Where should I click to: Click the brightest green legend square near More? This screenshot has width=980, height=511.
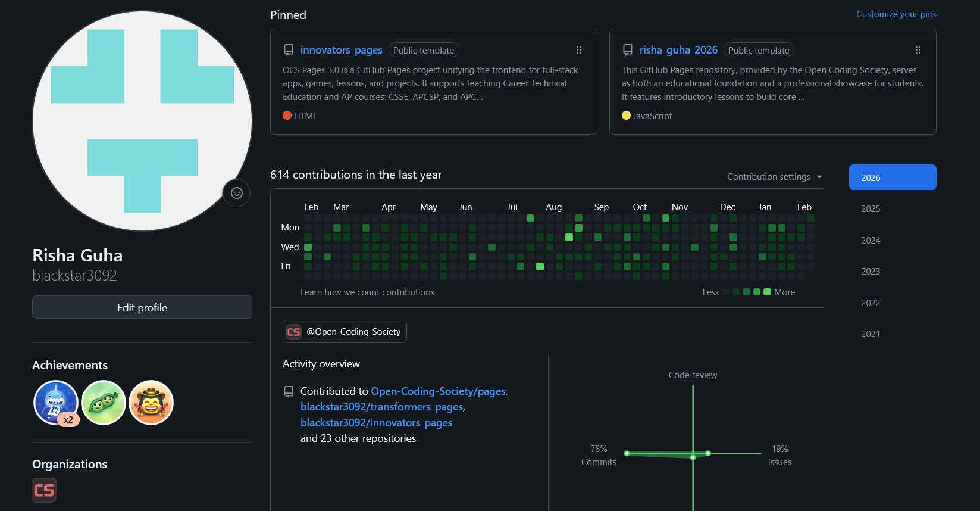click(x=767, y=292)
